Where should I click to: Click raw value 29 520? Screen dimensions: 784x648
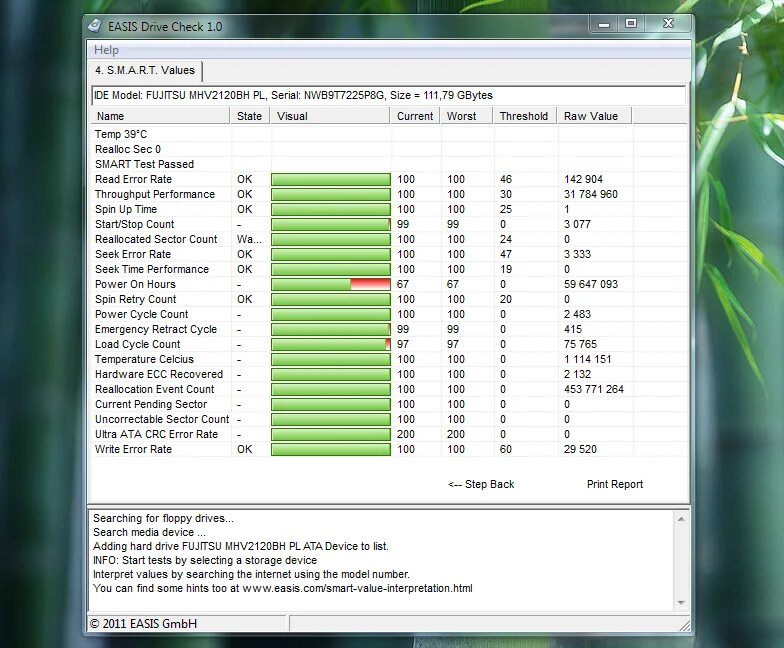[580, 449]
